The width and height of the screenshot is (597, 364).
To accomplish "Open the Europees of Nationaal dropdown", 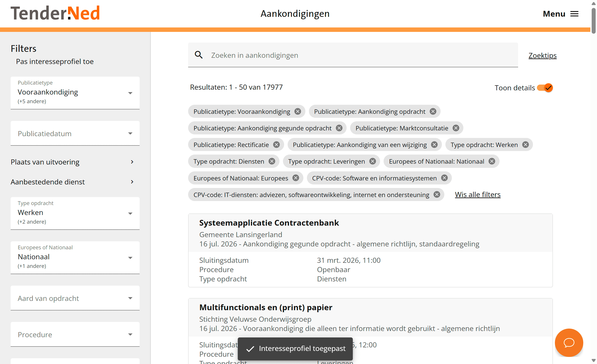I will (75, 258).
